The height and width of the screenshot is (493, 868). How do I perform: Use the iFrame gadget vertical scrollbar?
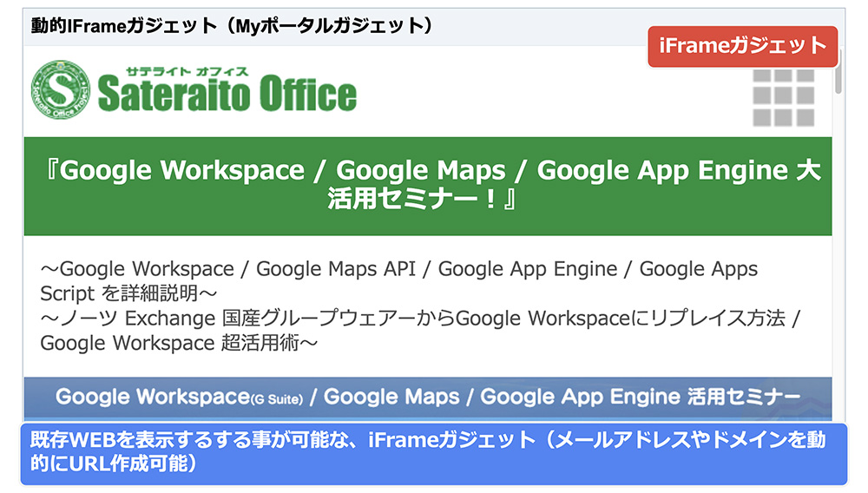click(x=838, y=72)
